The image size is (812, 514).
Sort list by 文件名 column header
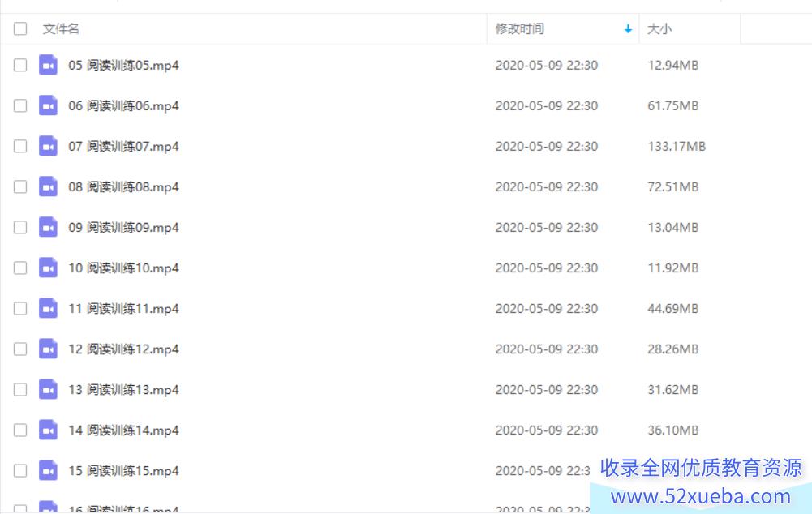(x=61, y=28)
